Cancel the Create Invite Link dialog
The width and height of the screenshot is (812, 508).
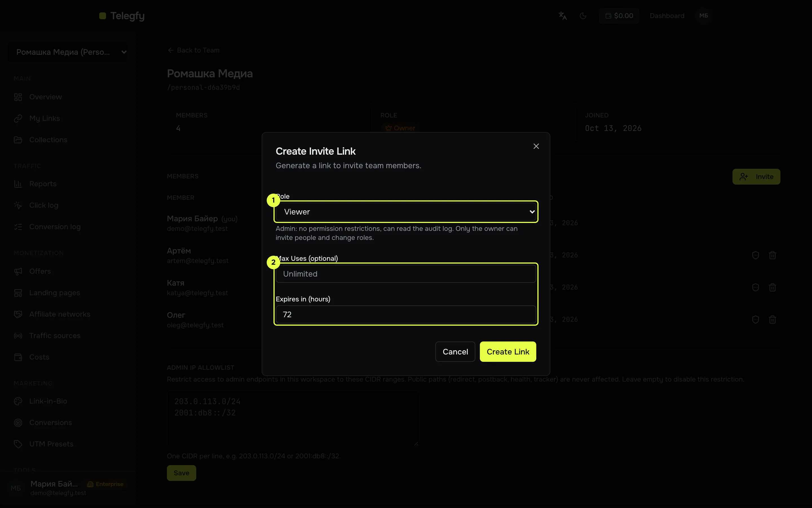(x=455, y=352)
